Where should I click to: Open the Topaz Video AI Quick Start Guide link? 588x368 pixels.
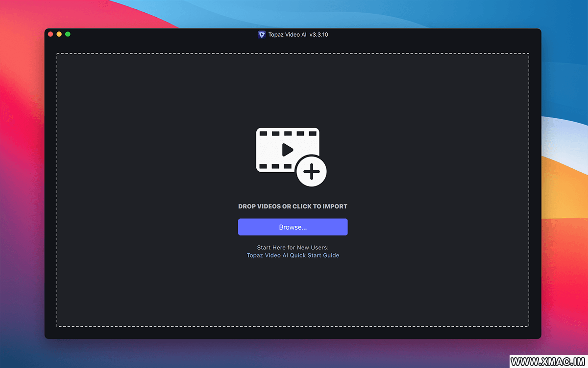tap(293, 256)
